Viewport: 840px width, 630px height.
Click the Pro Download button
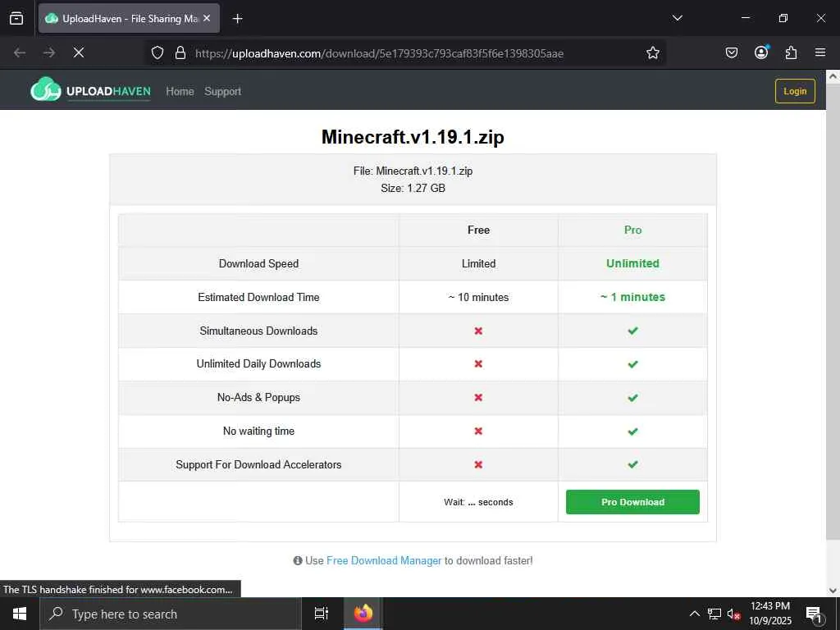tap(632, 502)
